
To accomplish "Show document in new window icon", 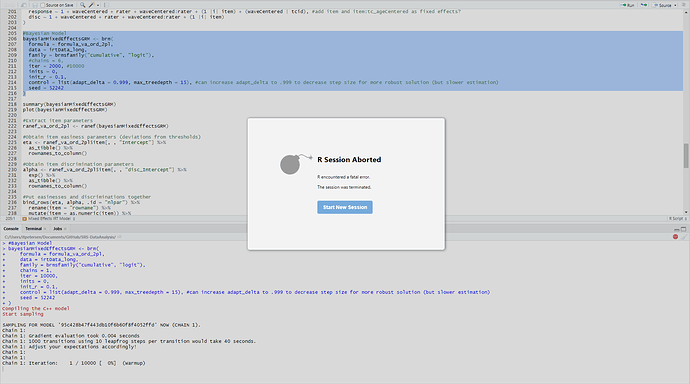I will point(23,5).
